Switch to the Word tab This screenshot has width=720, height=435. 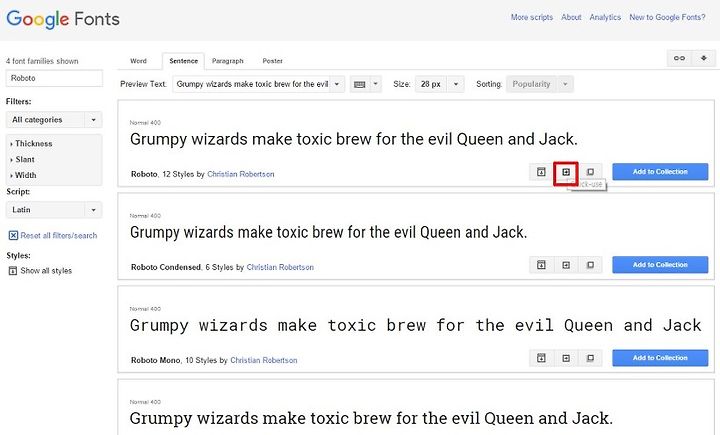pos(138,61)
